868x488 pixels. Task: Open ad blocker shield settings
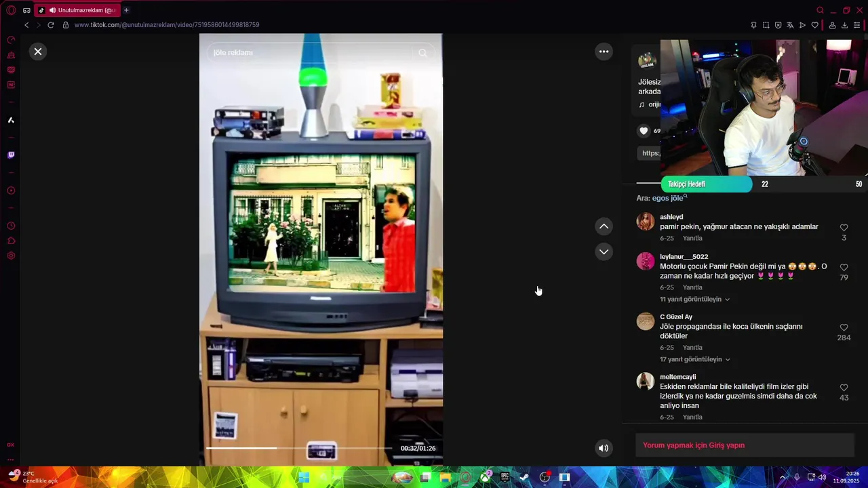[x=778, y=25]
